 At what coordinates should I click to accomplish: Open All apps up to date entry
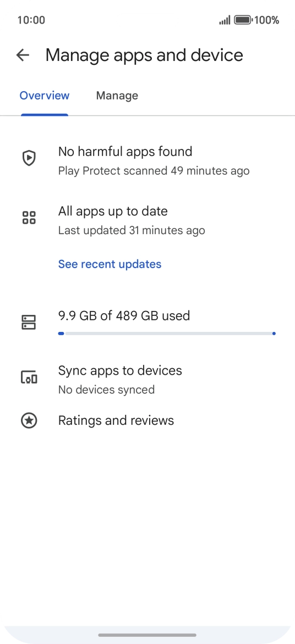[x=147, y=220]
